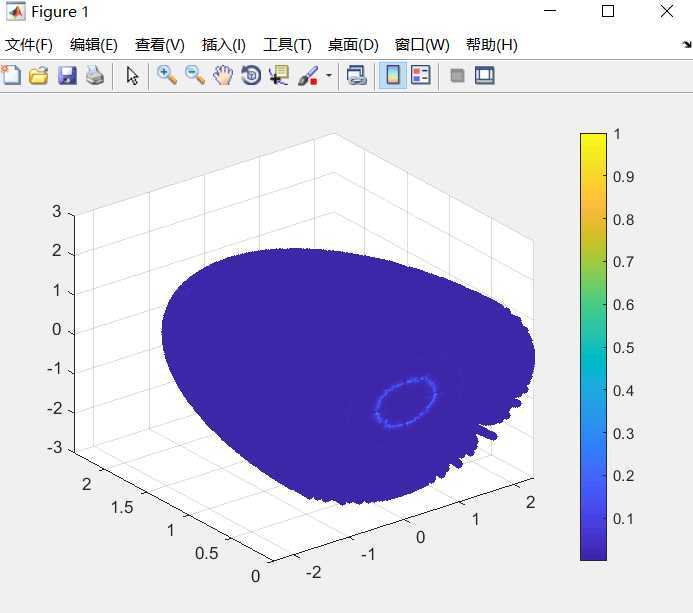693x613 pixels.
Task: Open file using folder icon
Action: 38,75
